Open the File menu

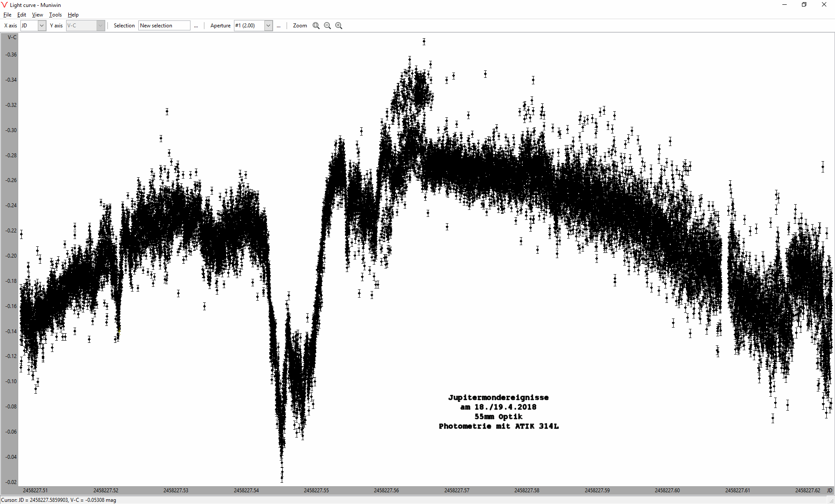(7, 15)
